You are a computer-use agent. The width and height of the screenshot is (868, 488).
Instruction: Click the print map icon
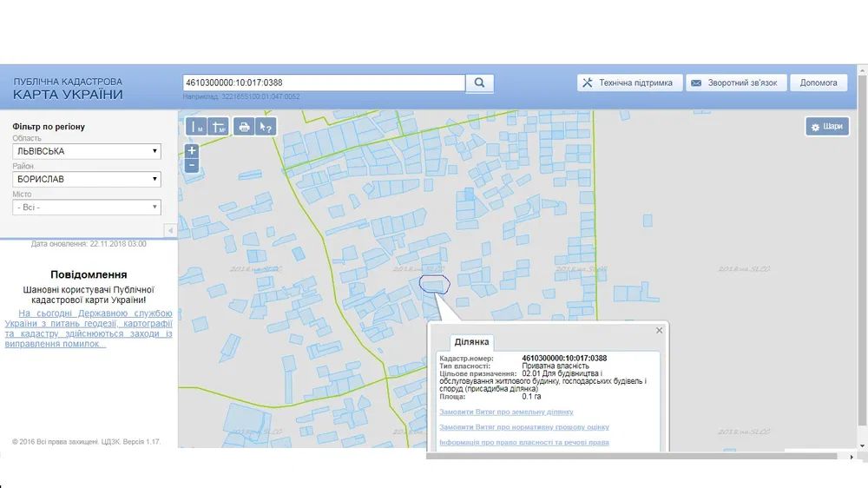click(244, 127)
